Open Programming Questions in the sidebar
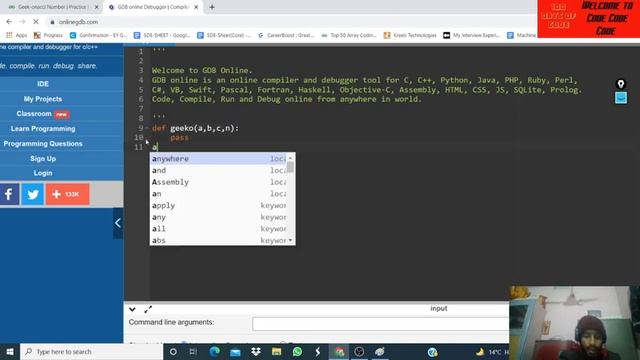The height and width of the screenshot is (360, 640). point(43,144)
